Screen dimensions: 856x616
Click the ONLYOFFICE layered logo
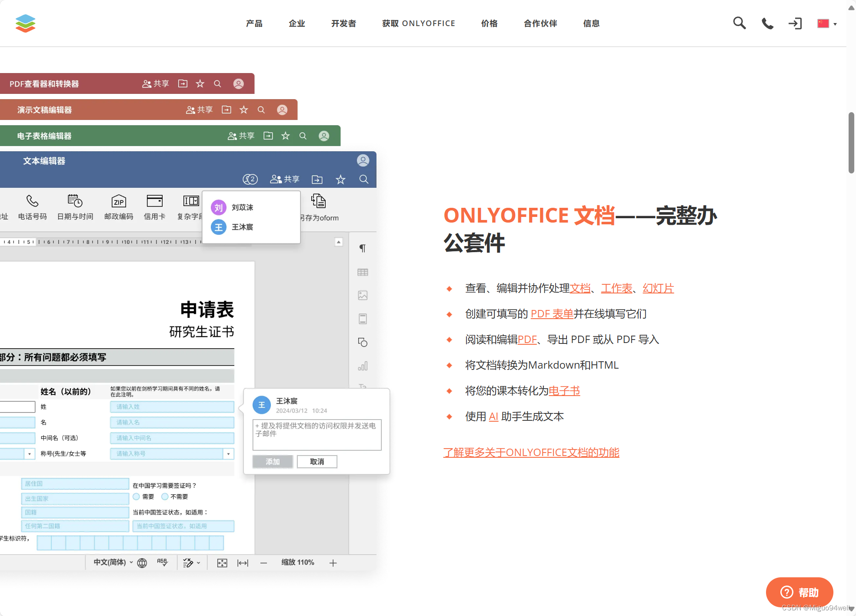point(25,23)
